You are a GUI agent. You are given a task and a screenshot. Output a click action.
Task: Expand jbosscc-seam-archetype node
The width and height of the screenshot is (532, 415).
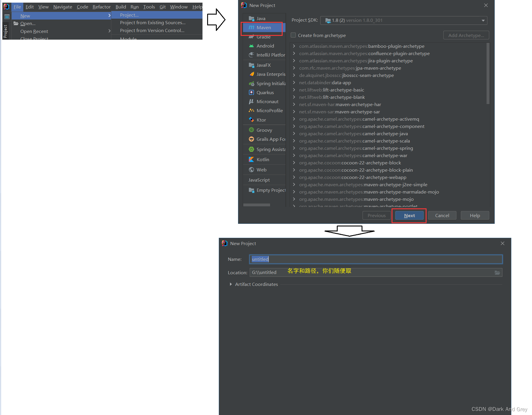click(x=294, y=75)
